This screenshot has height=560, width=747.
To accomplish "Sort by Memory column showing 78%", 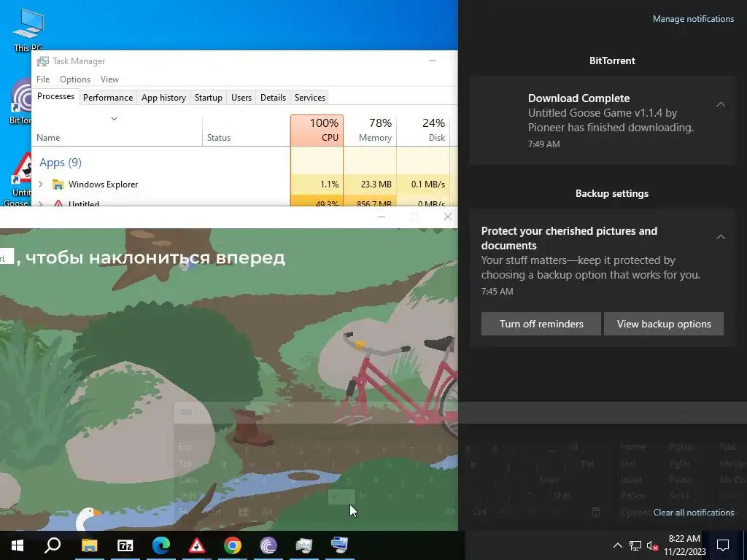I will point(370,131).
